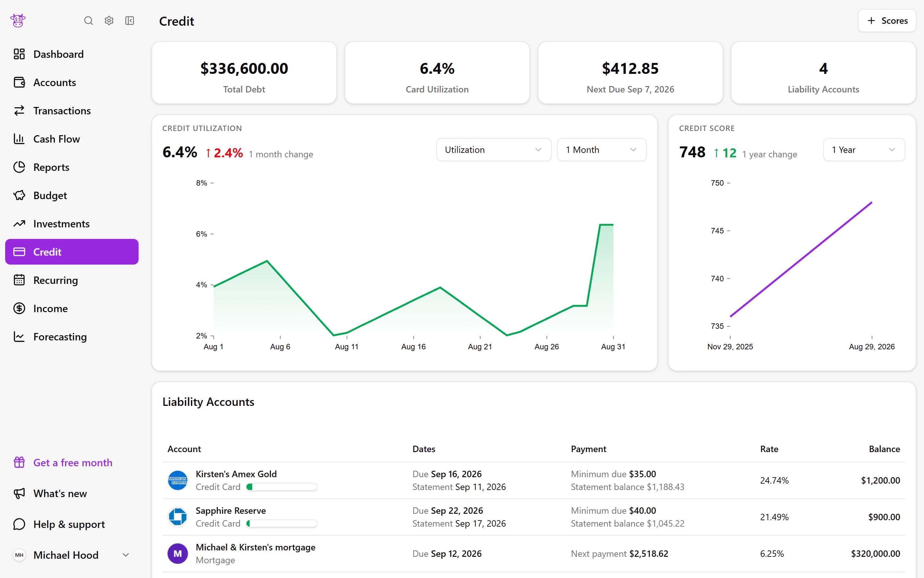The image size is (924, 578).
Task: Open settings gear icon in sidebar
Action: coord(109,21)
